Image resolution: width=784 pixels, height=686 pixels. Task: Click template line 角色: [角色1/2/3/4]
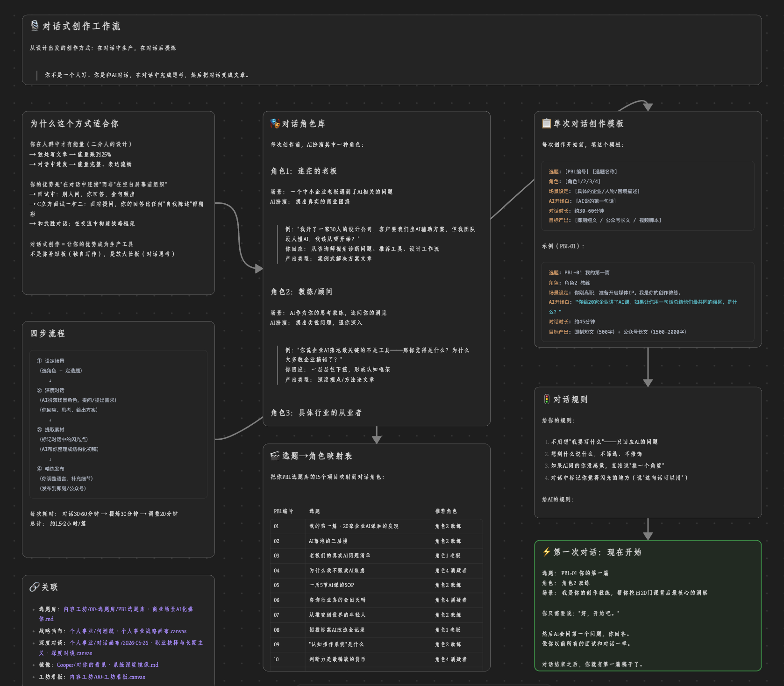point(575,181)
